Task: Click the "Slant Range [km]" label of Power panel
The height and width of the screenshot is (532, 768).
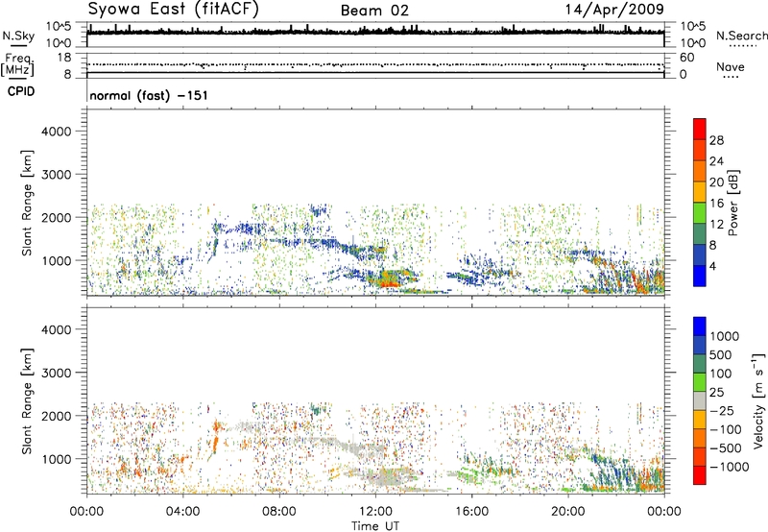Action: coord(27,203)
